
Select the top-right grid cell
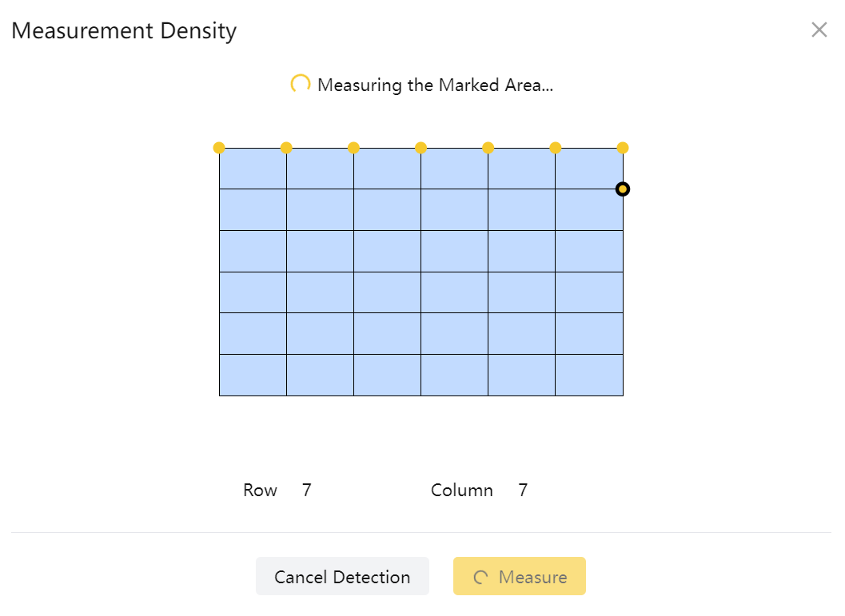click(x=589, y=169)
